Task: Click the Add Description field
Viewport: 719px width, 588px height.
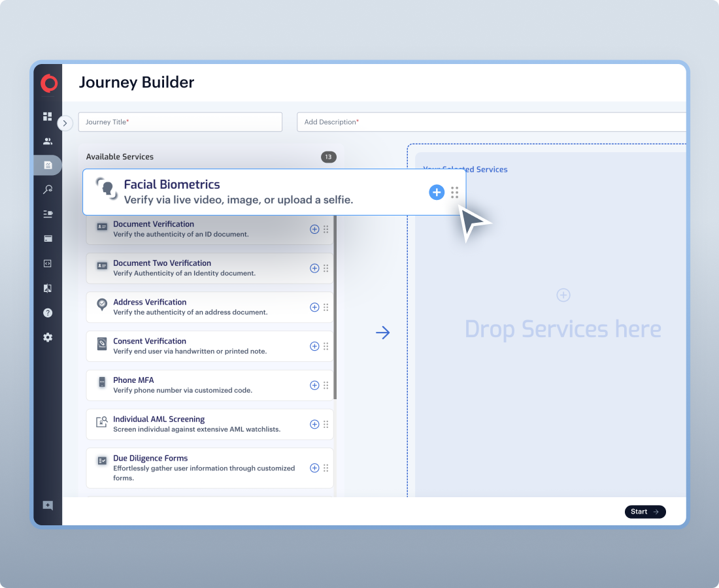Action: coord(490,122)
